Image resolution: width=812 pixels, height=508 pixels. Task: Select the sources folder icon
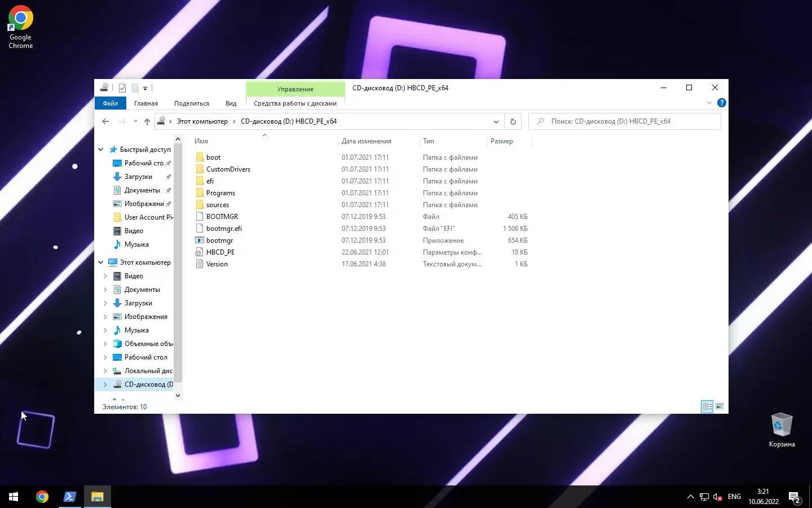coord(200,205)
